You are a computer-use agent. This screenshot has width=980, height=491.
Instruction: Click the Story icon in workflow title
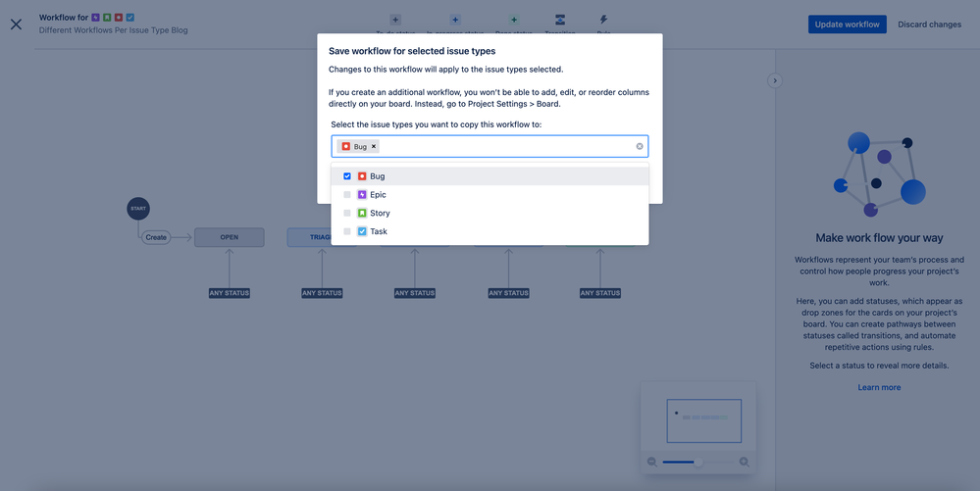107,18
